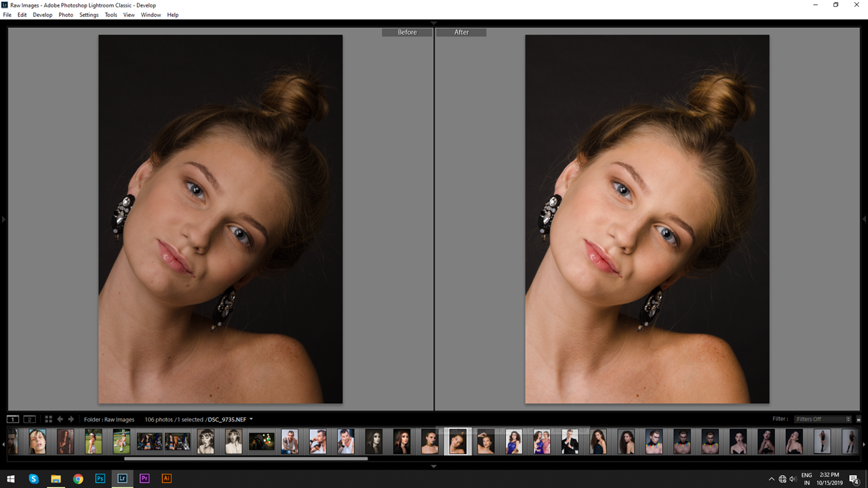Image resolution: width=868 pixels, height=488 pixels.
Task: Open Photoshop from the taskbar
Action: [100, 479]
